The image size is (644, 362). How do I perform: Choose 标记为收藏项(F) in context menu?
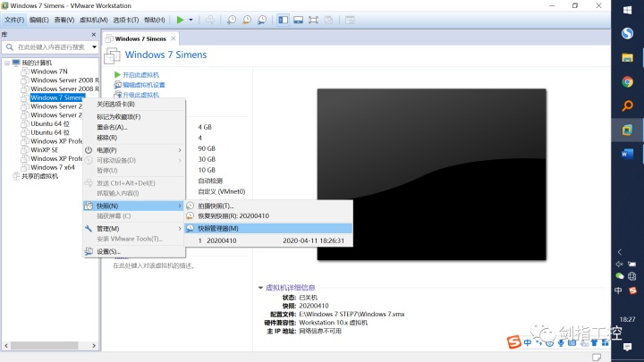coord(134,117)
